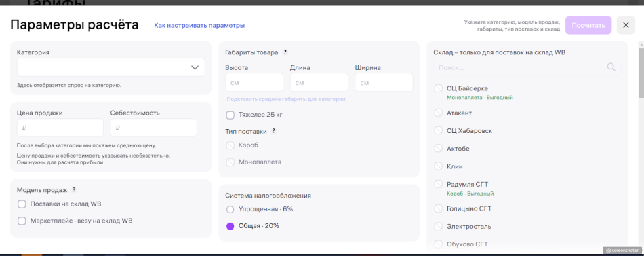The height and width of the screenshot is (256, 644).
Task: Select the СЦ Байсерке warehouse icon
Action: click(438, 88)
